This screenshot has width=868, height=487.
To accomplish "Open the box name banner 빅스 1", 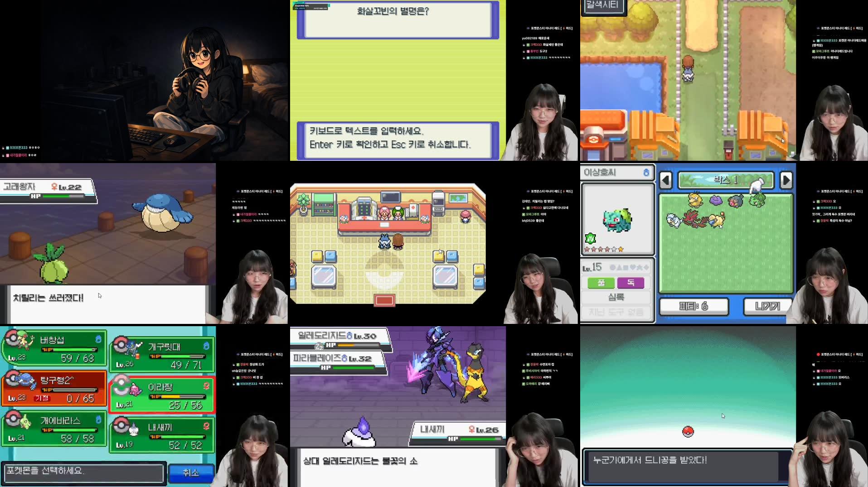I will pos(725,180).
